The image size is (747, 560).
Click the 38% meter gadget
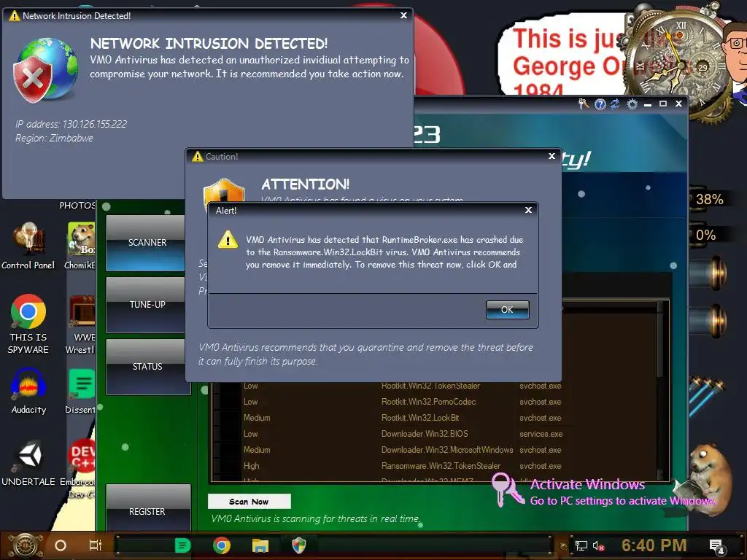[x=709, y=199]
